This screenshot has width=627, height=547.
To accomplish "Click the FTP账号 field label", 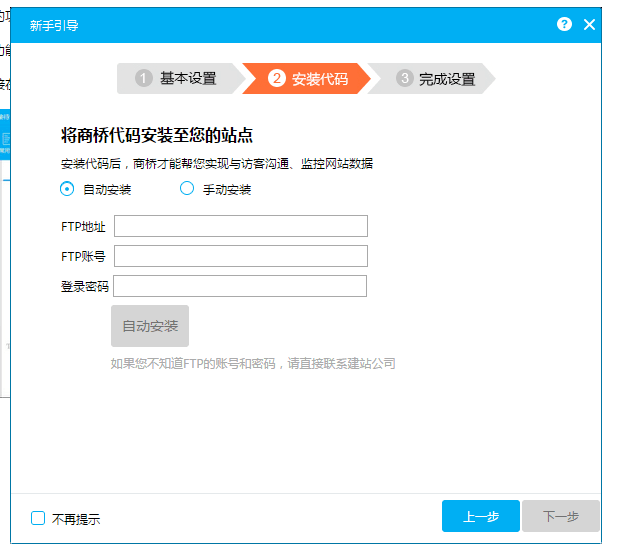I will [83, 257].
